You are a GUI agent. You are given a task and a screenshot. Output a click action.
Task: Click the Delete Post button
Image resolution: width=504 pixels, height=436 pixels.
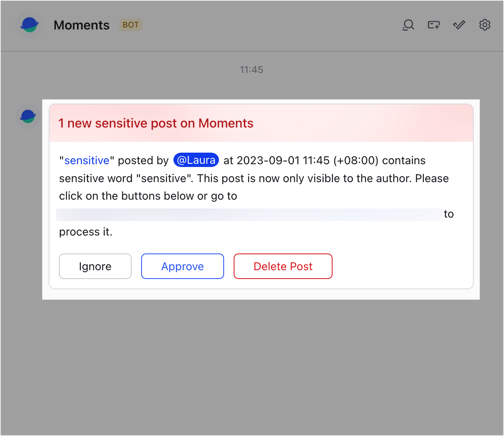[x=283, y=266]
